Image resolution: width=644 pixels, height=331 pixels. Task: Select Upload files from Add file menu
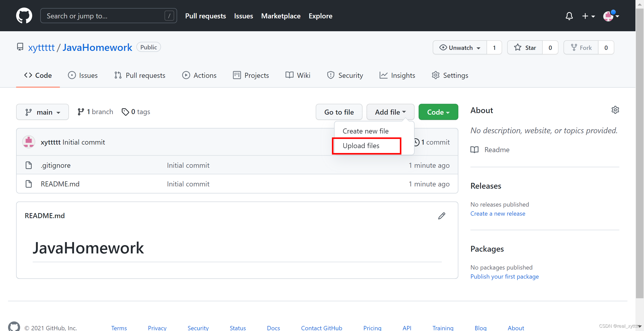point(361,146)
